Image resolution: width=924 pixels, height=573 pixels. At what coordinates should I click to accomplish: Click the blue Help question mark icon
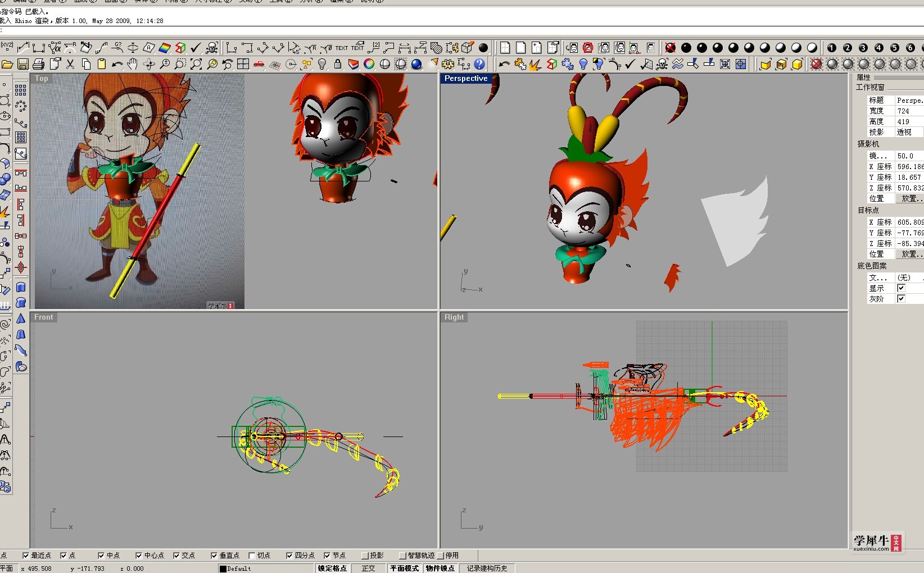pyautogui.click(x=479, y=64)
